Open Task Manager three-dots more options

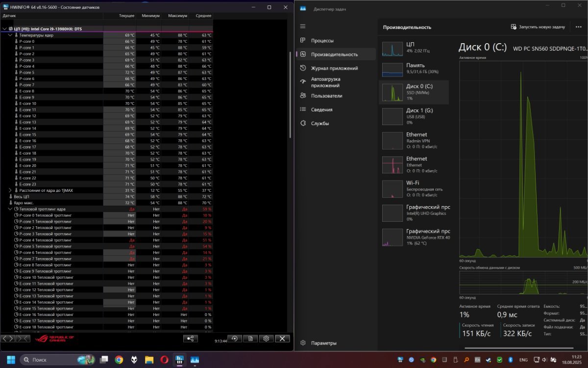coord(578,27)
